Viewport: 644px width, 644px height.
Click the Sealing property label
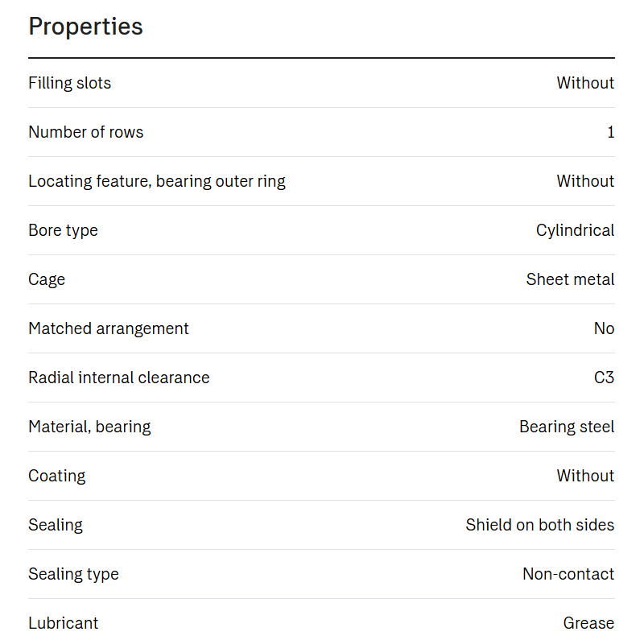[x=56, y=526]
